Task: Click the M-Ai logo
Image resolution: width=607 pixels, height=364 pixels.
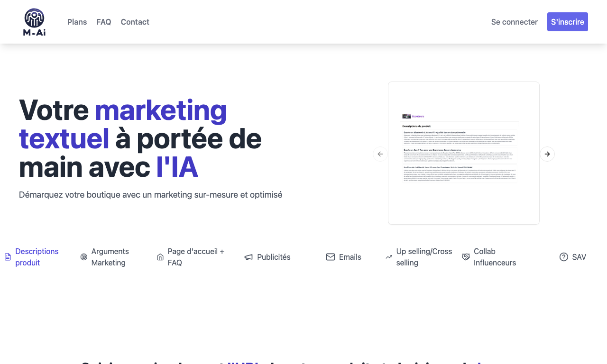Action: coord(34,22)
